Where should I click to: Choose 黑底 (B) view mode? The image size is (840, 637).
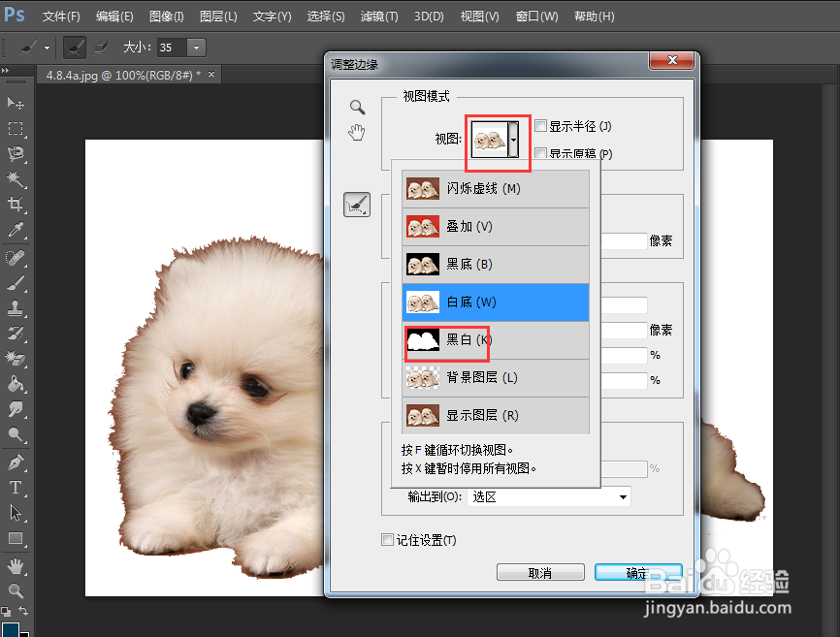(496, 265)
